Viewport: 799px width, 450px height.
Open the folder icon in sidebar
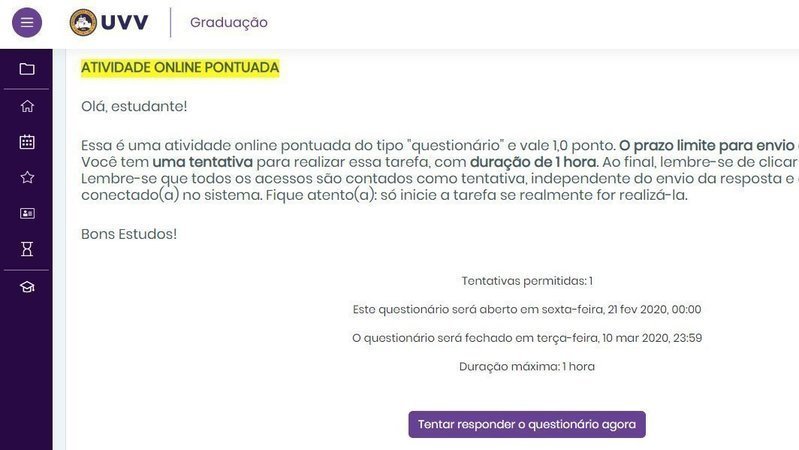(x=27, y=69)
